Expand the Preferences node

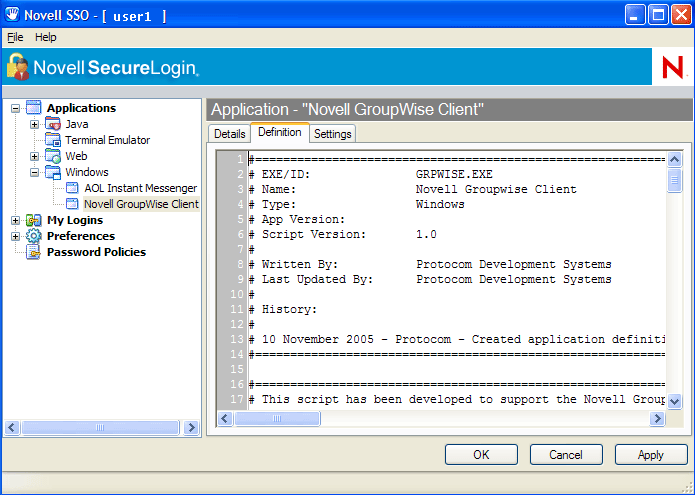pos(16,236)
